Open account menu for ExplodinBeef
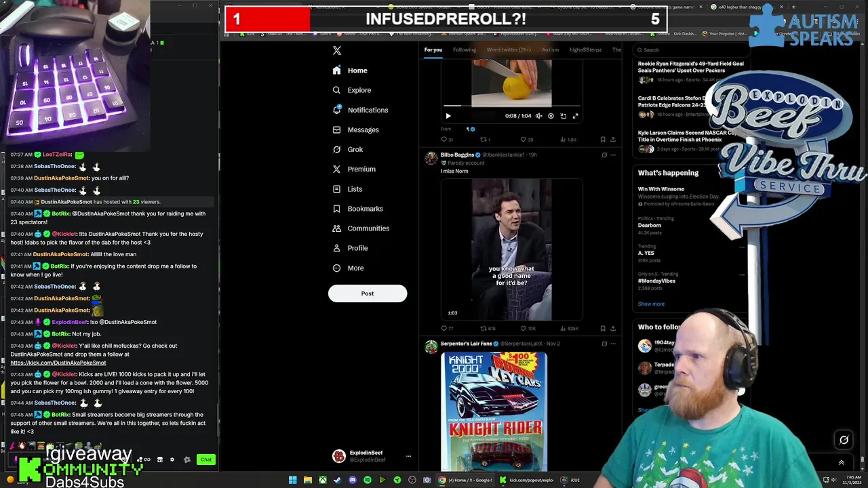 coord(372,456)
